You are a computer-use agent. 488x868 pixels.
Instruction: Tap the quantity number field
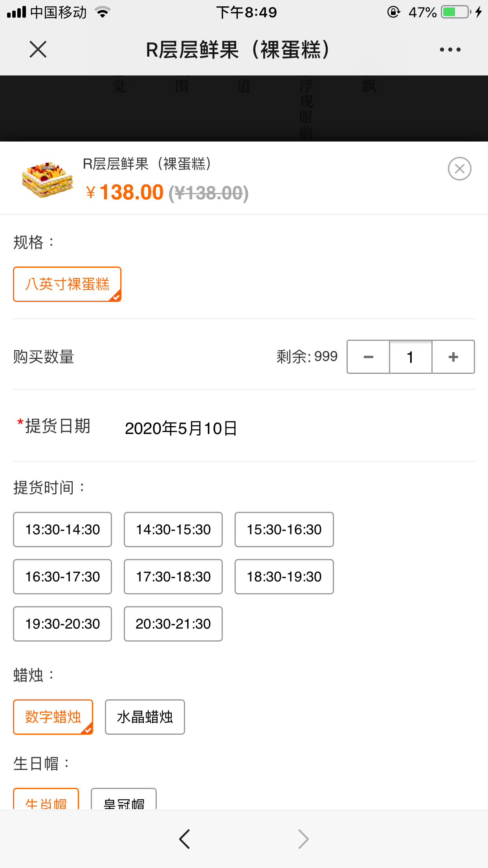coord(411,357)
